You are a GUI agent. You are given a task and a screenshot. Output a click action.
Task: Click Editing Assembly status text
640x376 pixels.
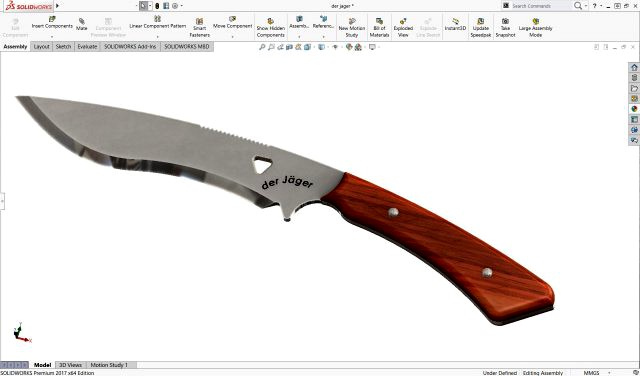[543, 373]
